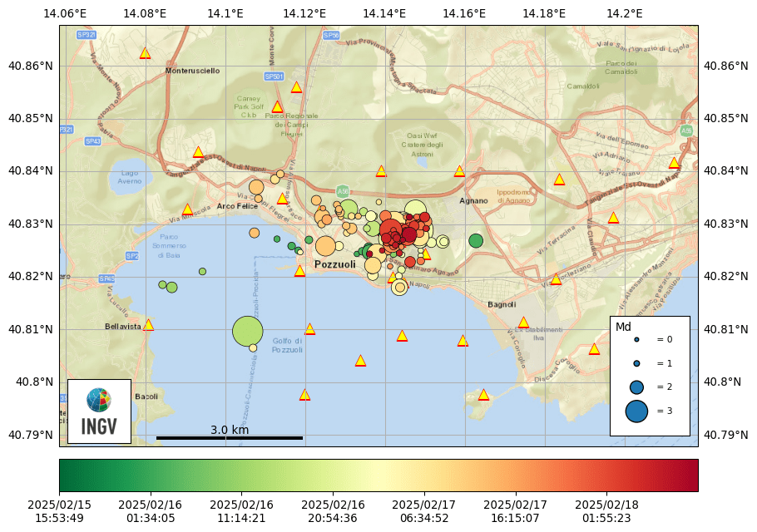Click the Bagnoli place label
Image resolution: width=757 pixels, height=532 pixels.
[x=502, y=305]
